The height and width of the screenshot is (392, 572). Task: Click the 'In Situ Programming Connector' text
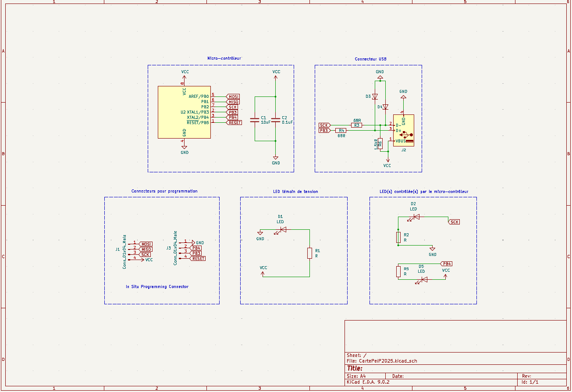click(157, 287)
